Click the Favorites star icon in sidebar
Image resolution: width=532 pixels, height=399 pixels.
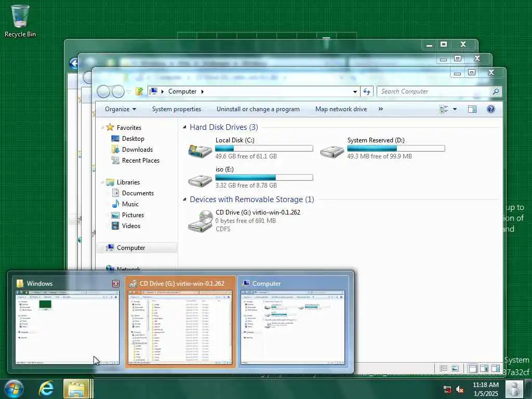(110, 128)
